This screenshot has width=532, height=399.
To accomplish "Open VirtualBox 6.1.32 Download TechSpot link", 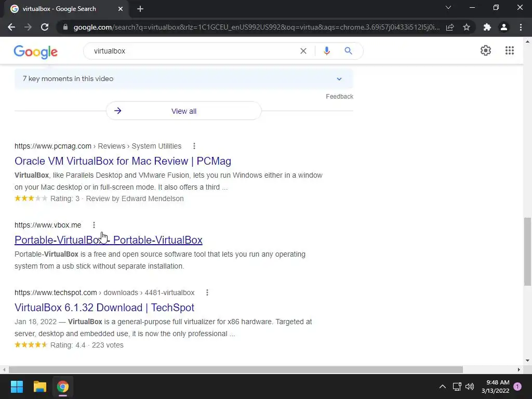I will click(x=104, y=308).
